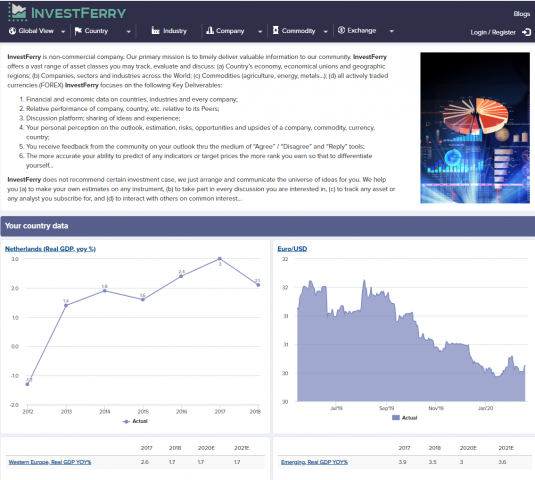The width and height of the screenshot is (535, 480).
Task: Open the Country menu
Action: point(96,31)
